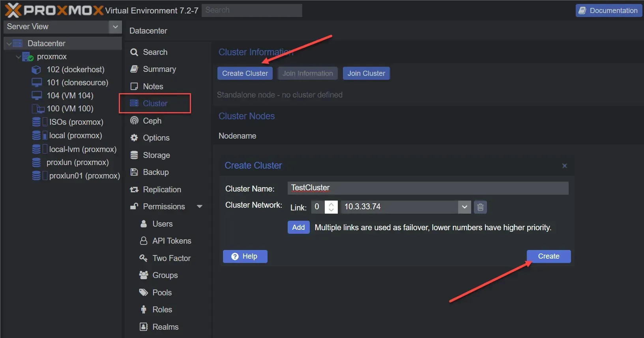Close the Create Cluster dialog

[565, 166]
